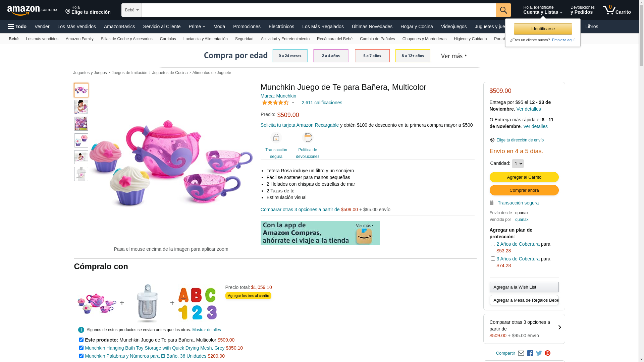Share the product on Twitter
Image resolution: width=644 pixels, height=362 pixels.
[539, 353]
